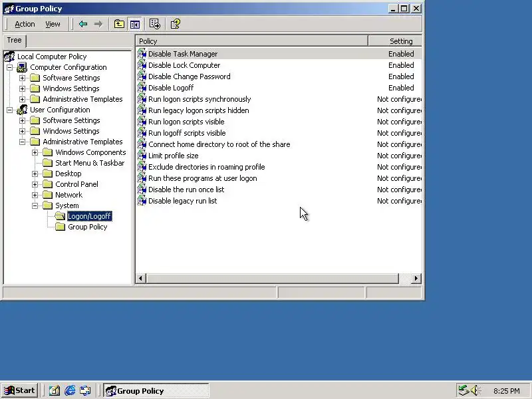This screenshot has height=399, width=532.
Task: Click the Back arrow toolbar icon
Action: pos(83,24)
